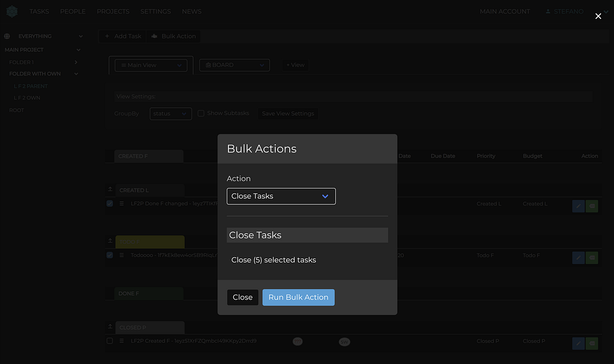Image resolution: width=614 pixels, height=364 pixels.
Task: Click the yellow TODO F group label
Action: click(x=150, y=242)
